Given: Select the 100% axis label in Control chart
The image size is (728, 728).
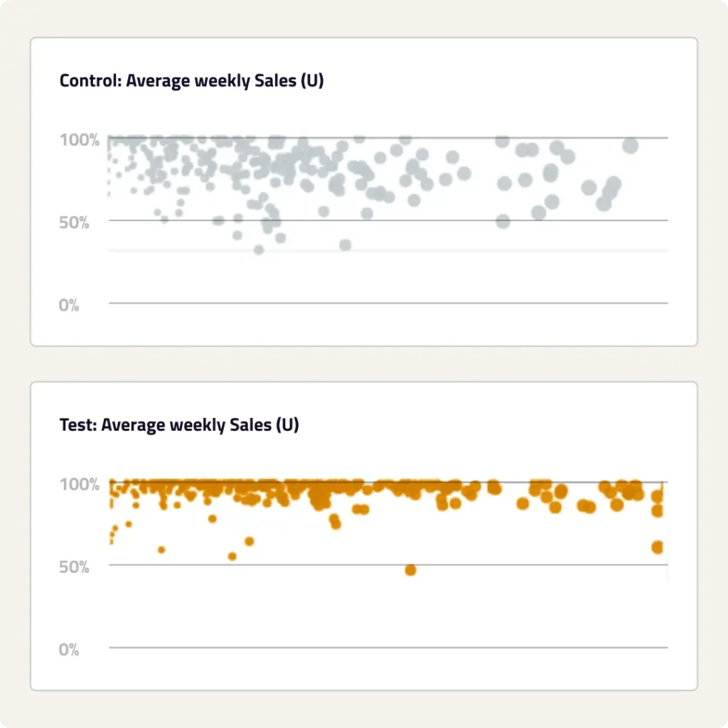Looking at the screenshot, I should click(x=79, y=139).
